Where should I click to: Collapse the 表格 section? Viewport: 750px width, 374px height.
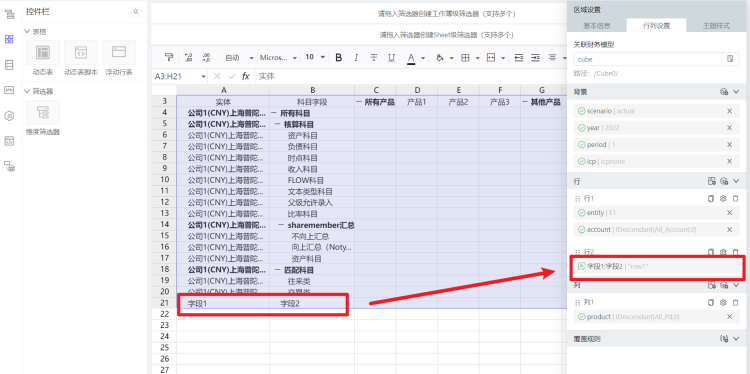click(x=27, y=31)
